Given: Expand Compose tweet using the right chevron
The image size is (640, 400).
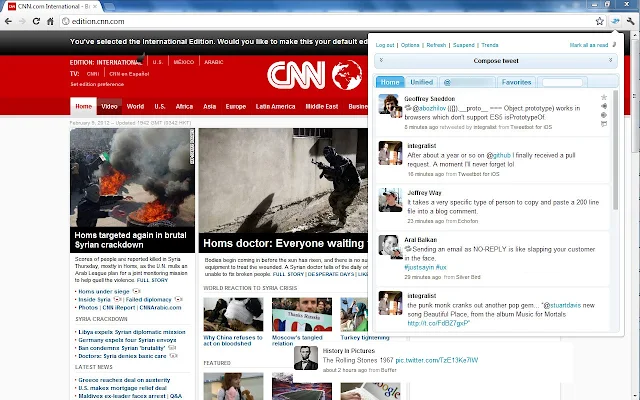Looking at the screenshot, I should 611,60.
